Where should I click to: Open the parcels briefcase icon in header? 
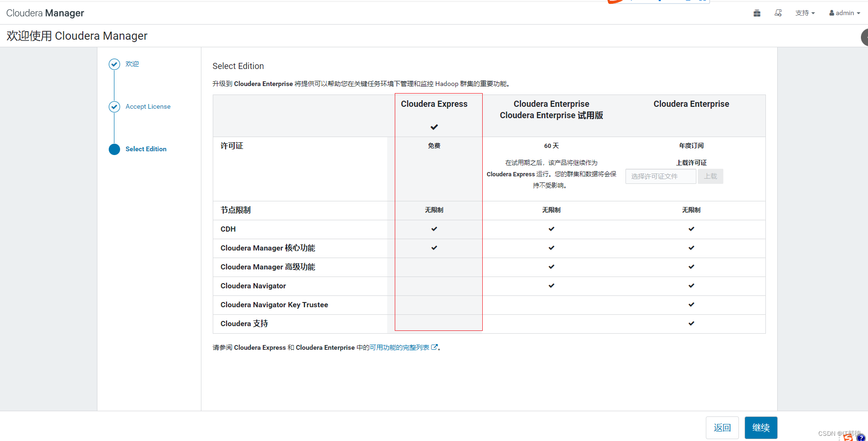pos(757,13)
